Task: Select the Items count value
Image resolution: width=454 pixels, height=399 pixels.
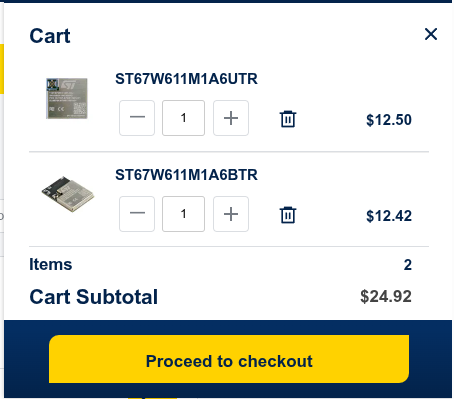Action: point(408,265)
